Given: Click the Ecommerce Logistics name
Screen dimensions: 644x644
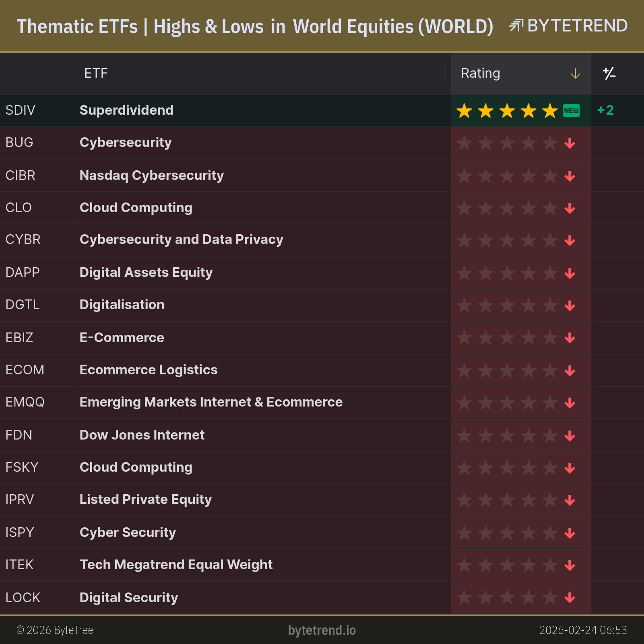Looking at the screenshot, I should [x=149, y=370].
